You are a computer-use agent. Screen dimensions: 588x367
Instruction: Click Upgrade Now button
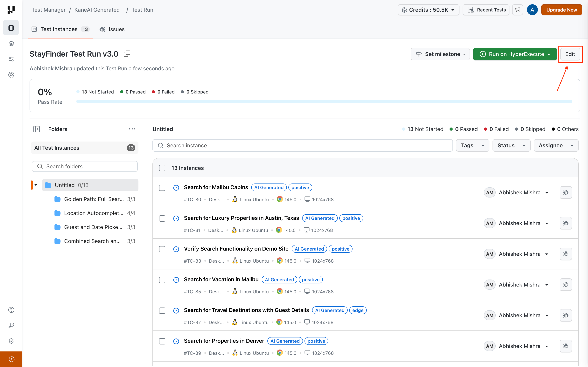point(561,10)
